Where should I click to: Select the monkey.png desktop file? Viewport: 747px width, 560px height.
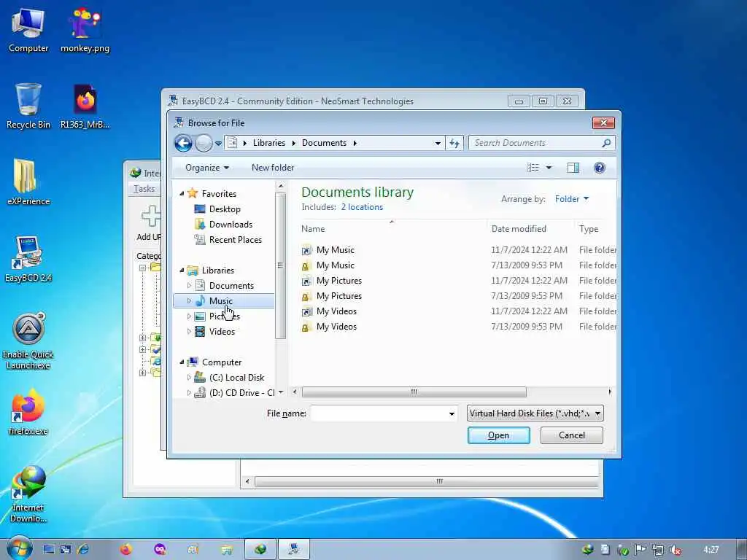(85, 31)
